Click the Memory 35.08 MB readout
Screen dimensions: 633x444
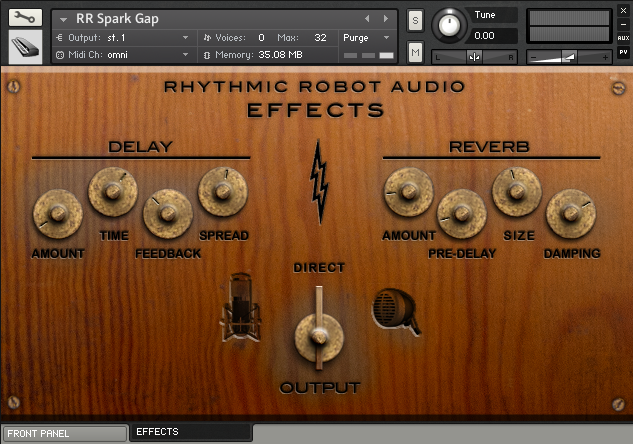(x=280, y=54)
